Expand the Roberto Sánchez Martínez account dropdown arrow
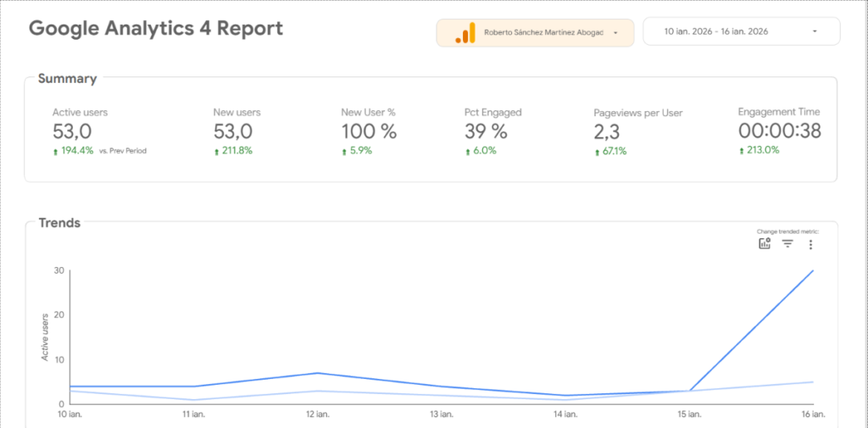The image size is (868, 428). tap(615, 33)
